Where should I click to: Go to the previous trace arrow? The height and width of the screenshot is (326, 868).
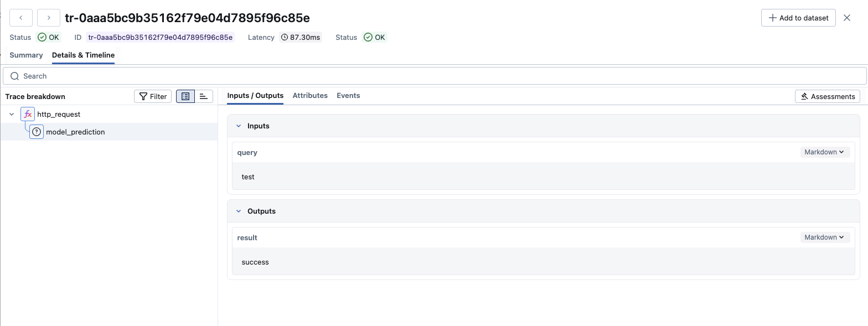(x=21, y=18)
